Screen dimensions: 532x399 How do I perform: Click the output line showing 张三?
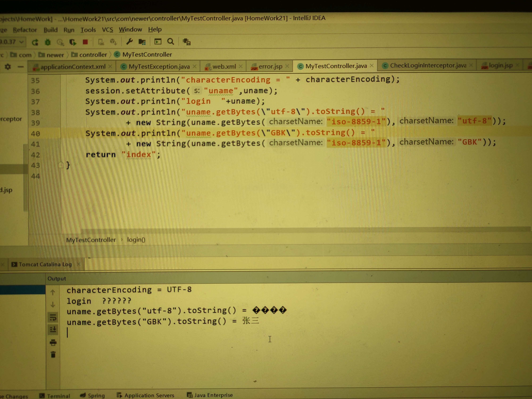click(163, 321)
